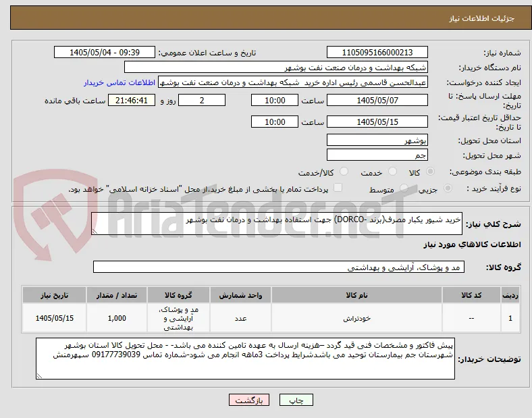Click the resize handle of description textarea
Viewport: 532px width, 418px height.
point(95,232)
